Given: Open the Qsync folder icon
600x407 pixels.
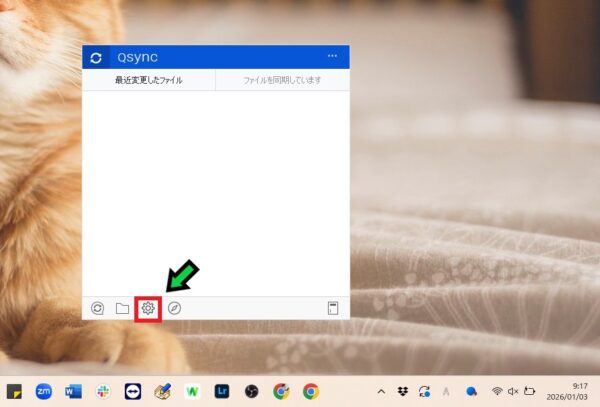Looking at the screenshot, I should [122, 308].
